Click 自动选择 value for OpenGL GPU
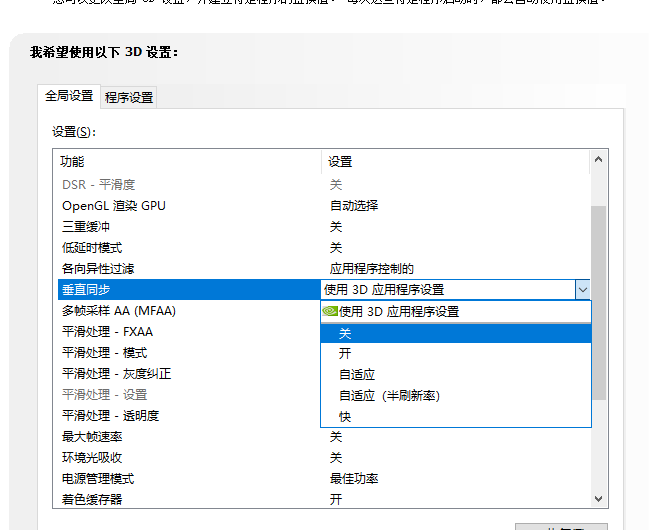The width and height of the screenshot is (649, 530). [354, 206]
